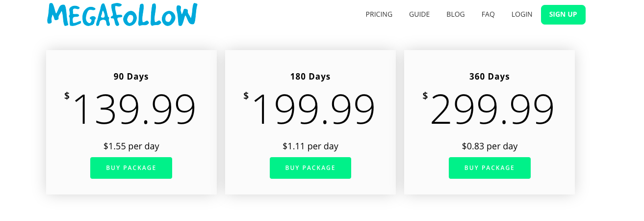
Task: Click the 299.99 price figure
Action: 492,110
